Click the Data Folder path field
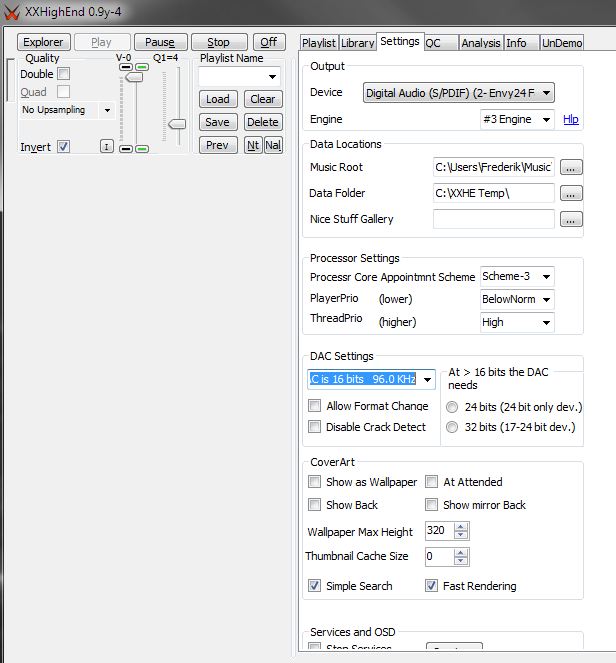Image resolution: width=616 pixels, height=663 pixels. point(493,193)
